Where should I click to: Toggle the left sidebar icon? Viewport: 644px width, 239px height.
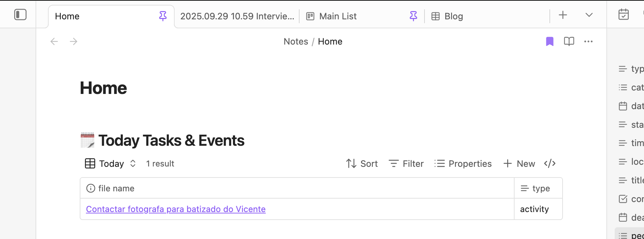20,15
